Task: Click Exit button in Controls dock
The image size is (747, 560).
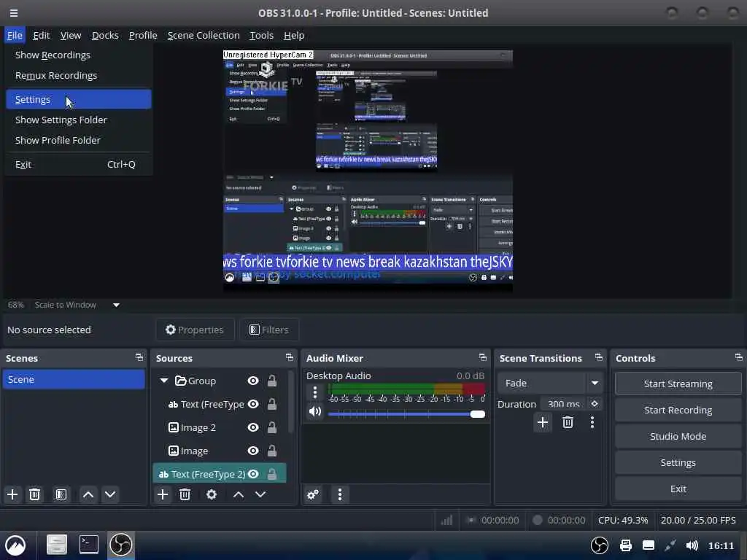Action: tap(678, 489)
